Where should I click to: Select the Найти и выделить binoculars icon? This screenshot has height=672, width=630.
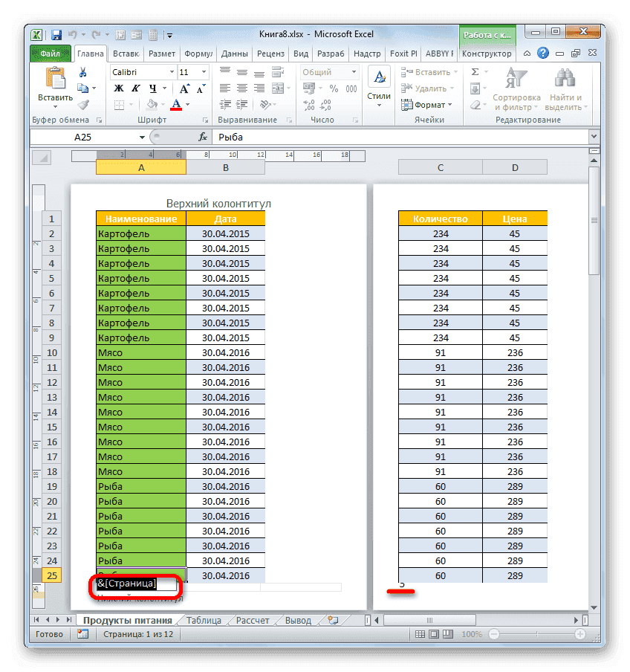pyautogui.click(x=565, y=77)
